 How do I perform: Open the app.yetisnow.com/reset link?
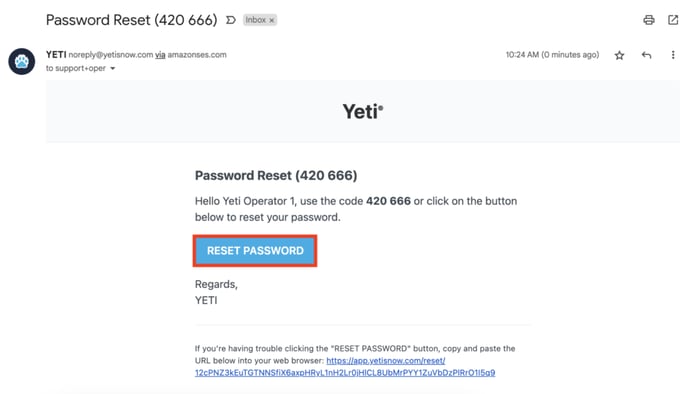tap(386, 361)
